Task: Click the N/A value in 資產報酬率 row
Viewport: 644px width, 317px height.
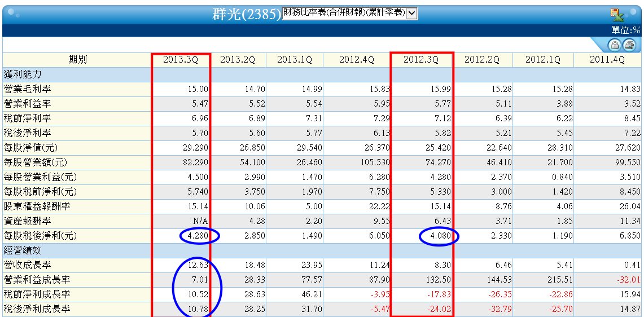Action: click(201, 221)
